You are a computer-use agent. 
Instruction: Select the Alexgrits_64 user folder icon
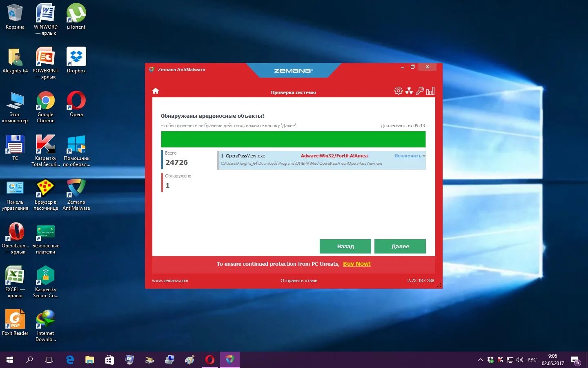(x=15, y=61)
